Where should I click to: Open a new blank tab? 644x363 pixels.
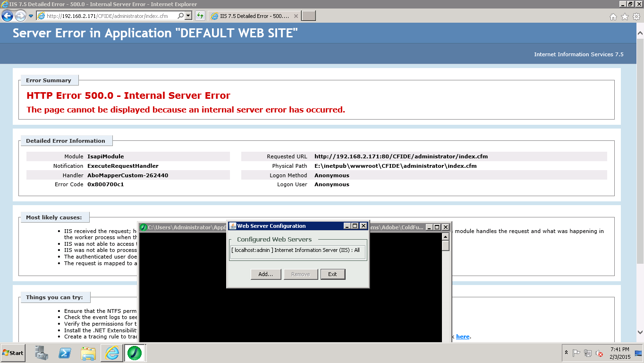click(308, 16)
